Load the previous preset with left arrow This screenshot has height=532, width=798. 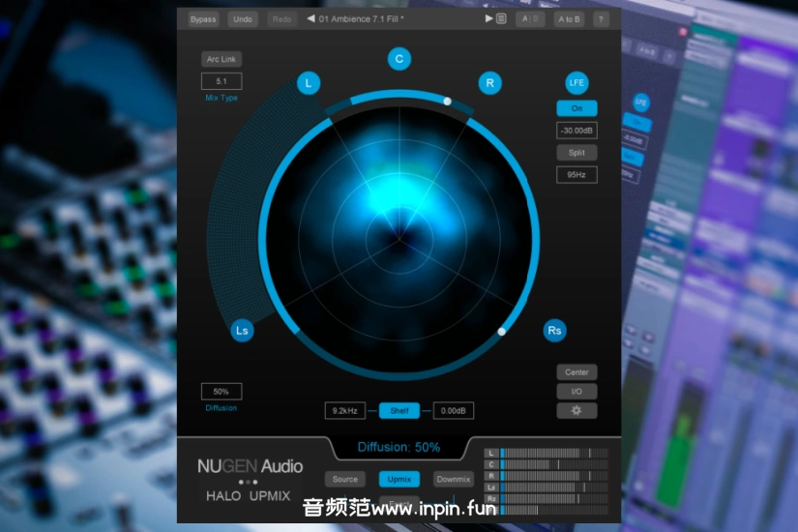(310, 18)
